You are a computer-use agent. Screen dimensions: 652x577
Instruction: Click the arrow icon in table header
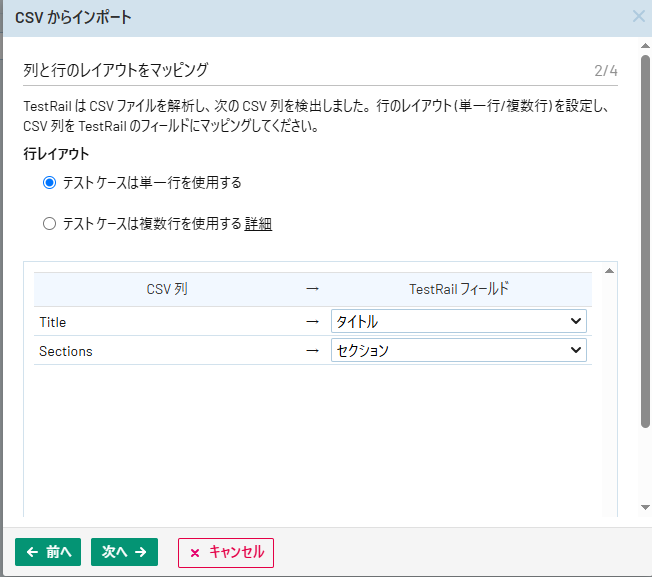point(312,289)
